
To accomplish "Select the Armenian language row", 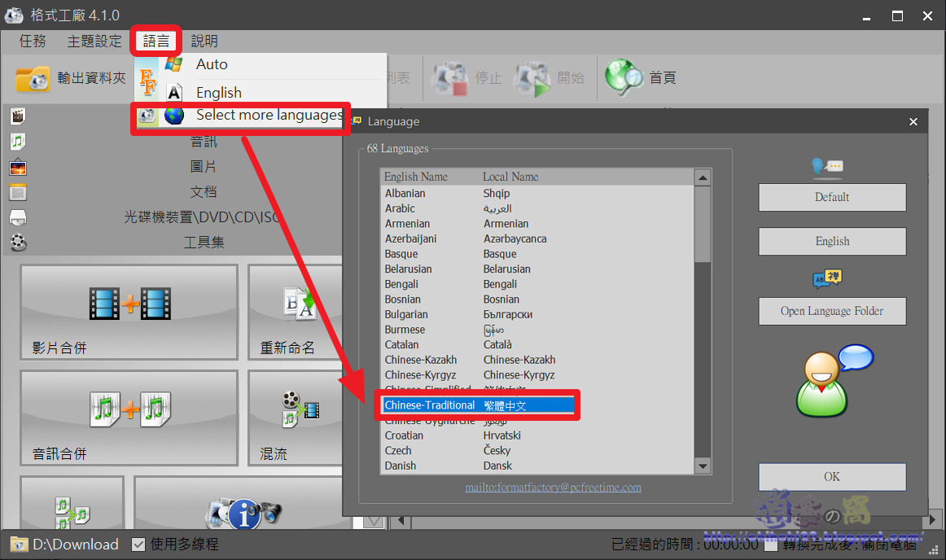I will click(x=538, y=223).
